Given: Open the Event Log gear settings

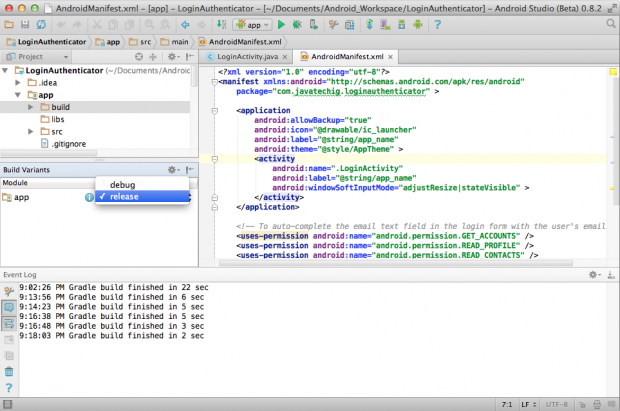Looking at the screenshot, I should coord(595,275).
